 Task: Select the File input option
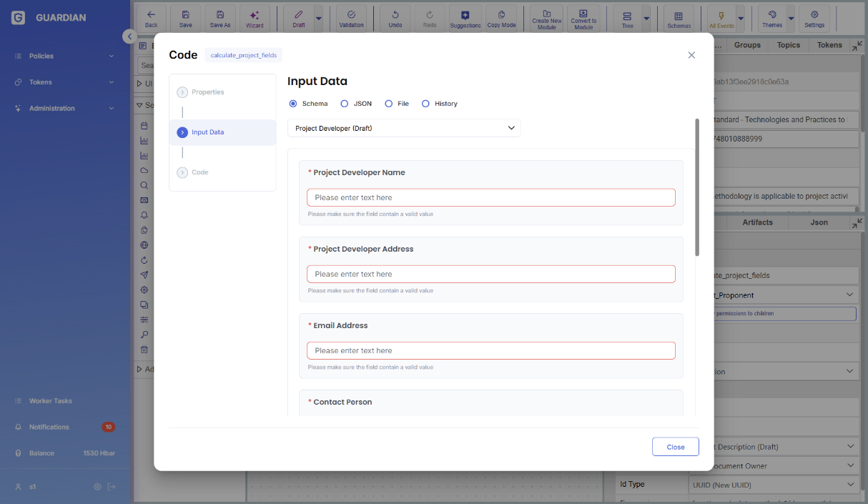tap(389, 104)
